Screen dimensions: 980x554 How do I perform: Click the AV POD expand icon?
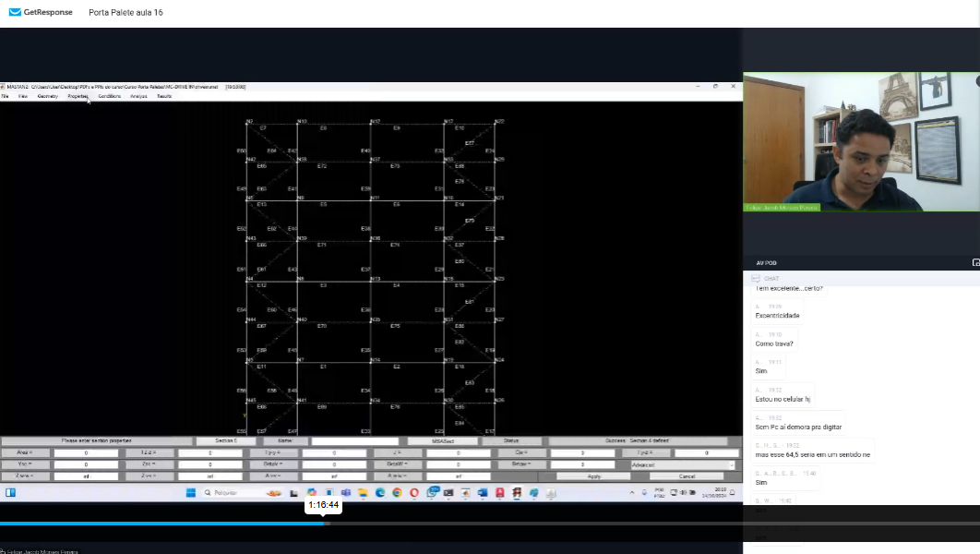pyautogui.click(x=975, y=263)
